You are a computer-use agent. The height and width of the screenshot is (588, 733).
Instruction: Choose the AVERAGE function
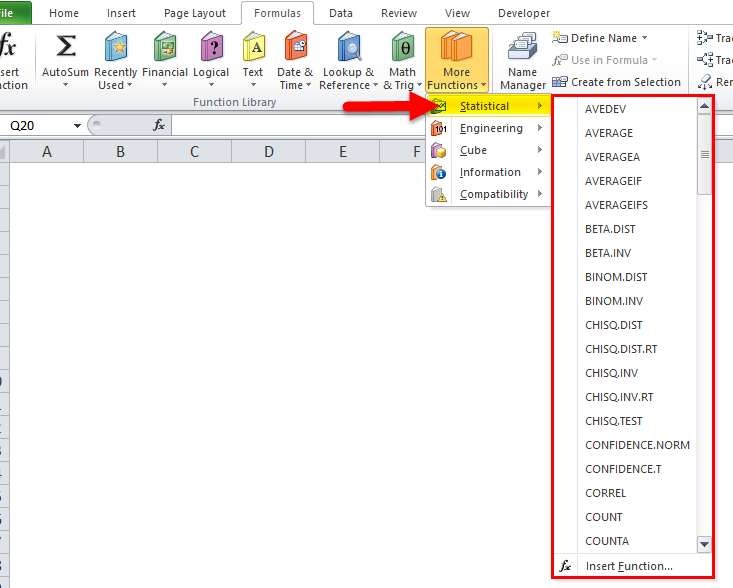pos(609,133)
